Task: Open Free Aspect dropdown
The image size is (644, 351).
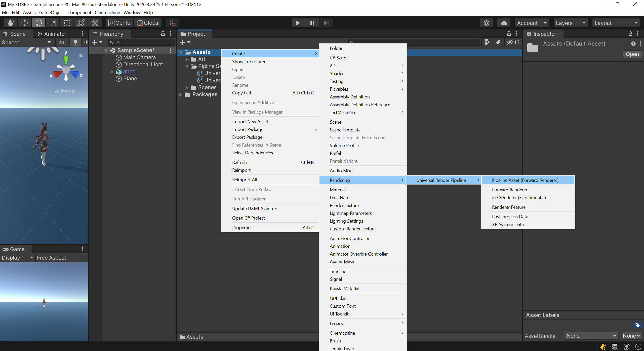Action: point(61,258)
